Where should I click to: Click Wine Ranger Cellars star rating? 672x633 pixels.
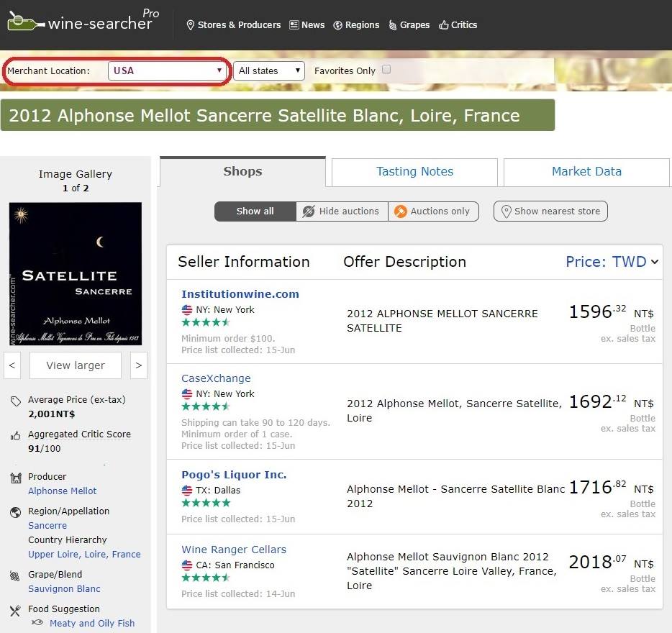coord(206,578)
